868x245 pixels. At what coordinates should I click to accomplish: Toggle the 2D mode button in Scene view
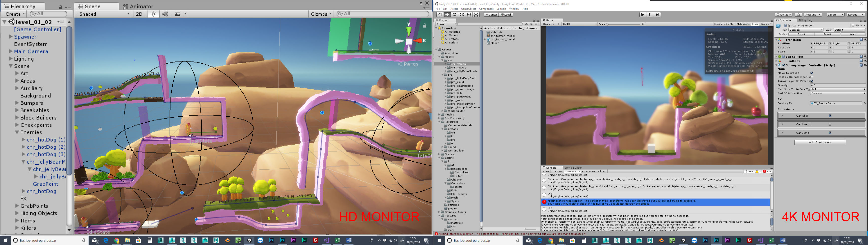139,14
